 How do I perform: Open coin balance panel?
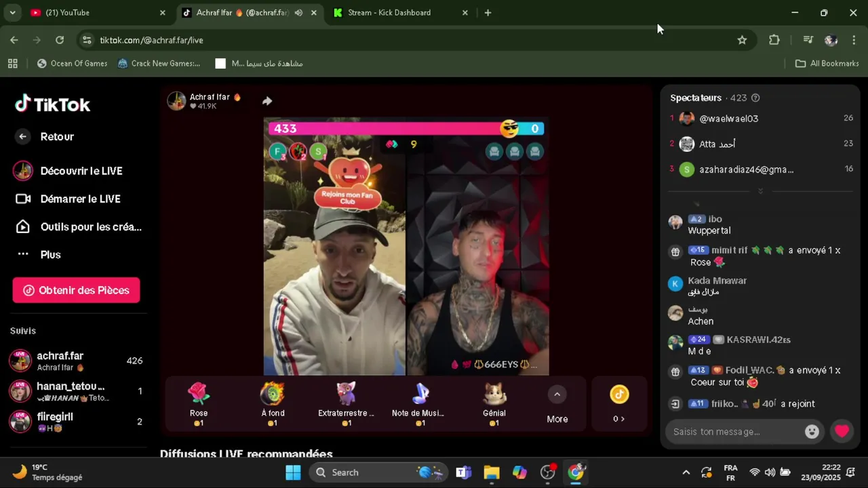619,404
